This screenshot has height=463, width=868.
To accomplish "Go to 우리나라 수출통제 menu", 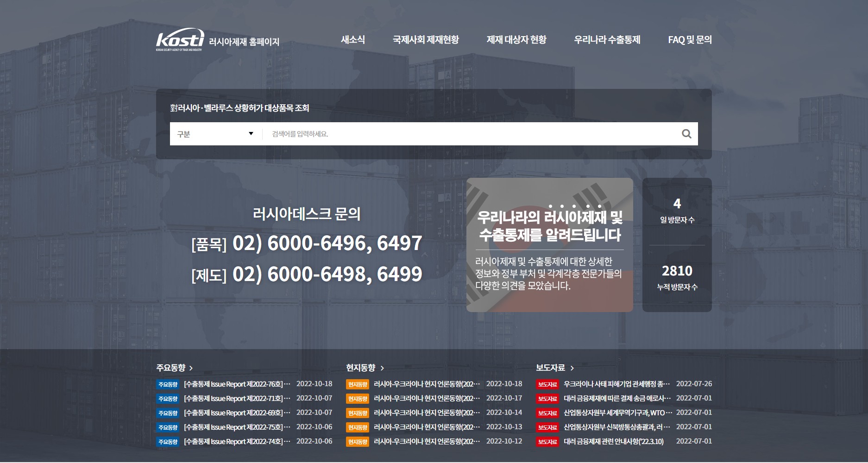I will (x=607, y=40).
